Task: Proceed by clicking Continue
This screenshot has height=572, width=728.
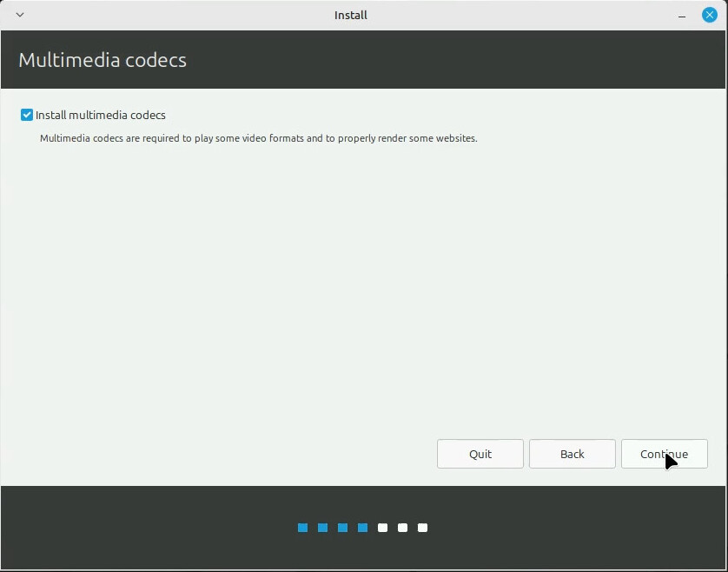Action: pyautogui.click(x=664, y=454)
